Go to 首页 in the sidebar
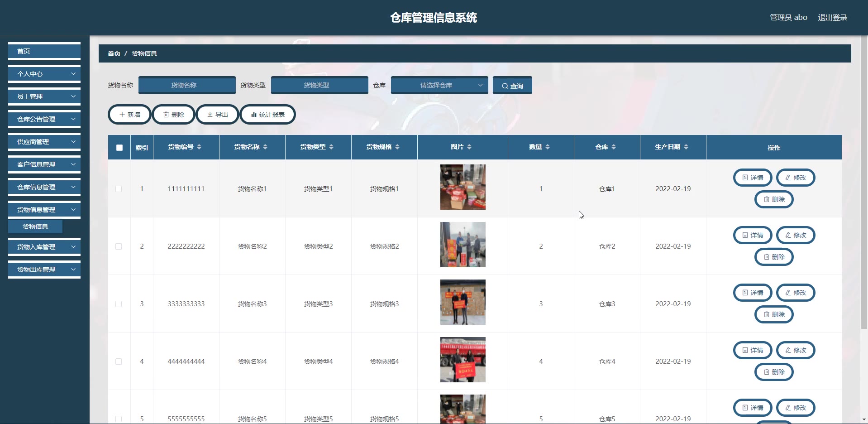Viewport: 868px width, 424px height. click(44, 51)
